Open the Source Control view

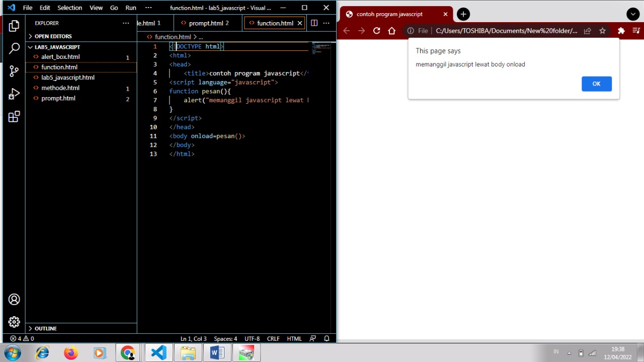[x=14, y=70]
